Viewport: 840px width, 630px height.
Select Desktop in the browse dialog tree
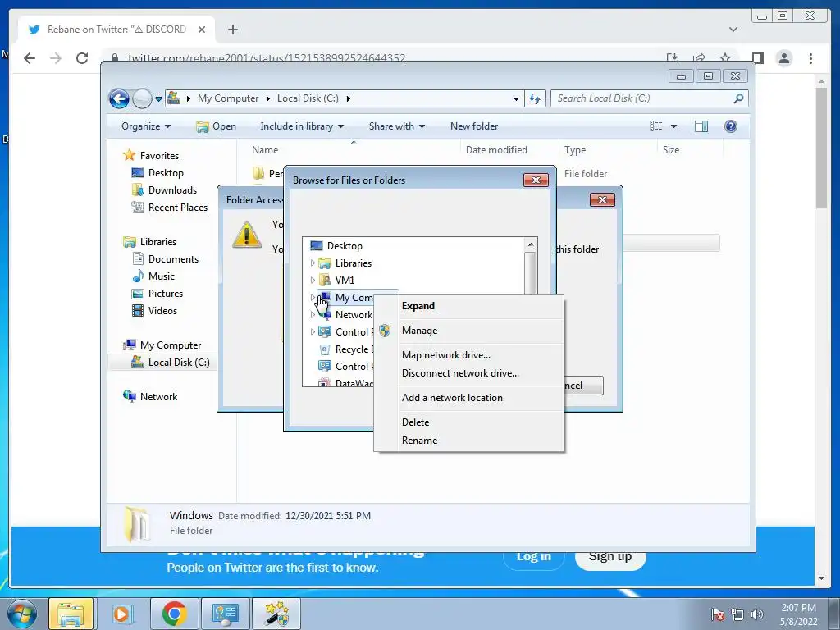click(x=345, y=246)
